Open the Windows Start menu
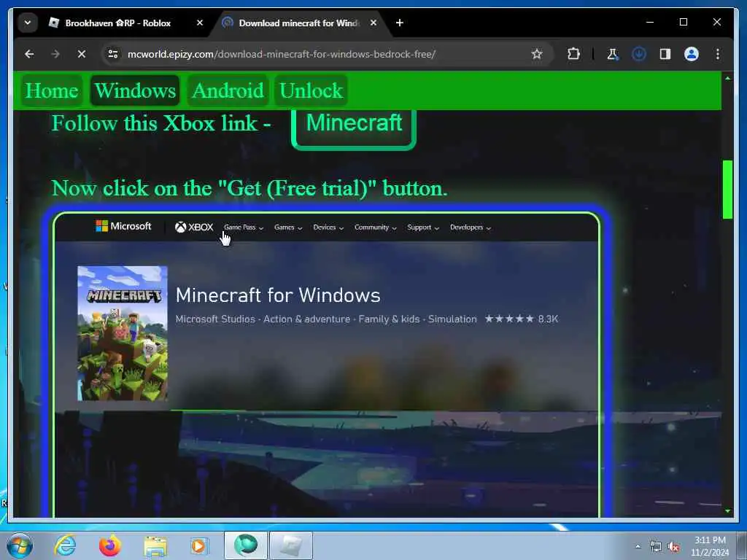The width and height of the screenshot is (747, 560). pos(20,545)
